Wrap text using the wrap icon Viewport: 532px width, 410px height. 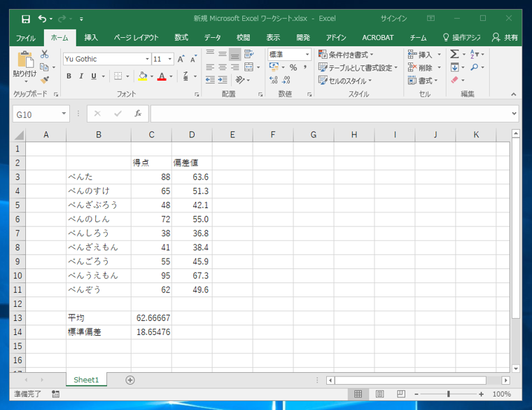pyautogui.click(x=248, y=54)
